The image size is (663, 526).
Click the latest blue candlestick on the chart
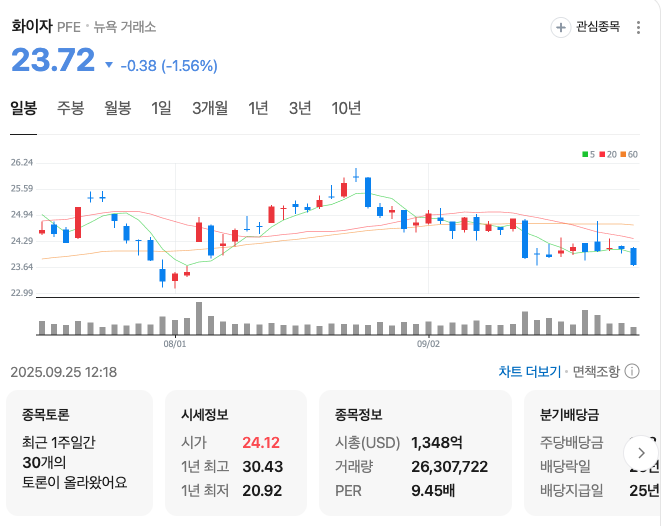(633, 257)
